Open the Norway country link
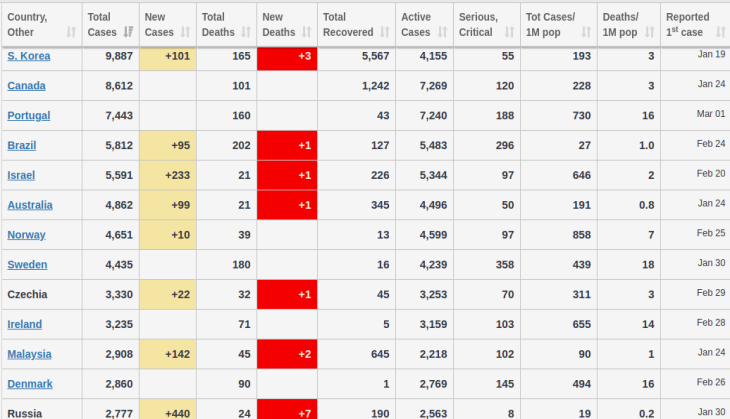730x419 pixels. (27, 235)
